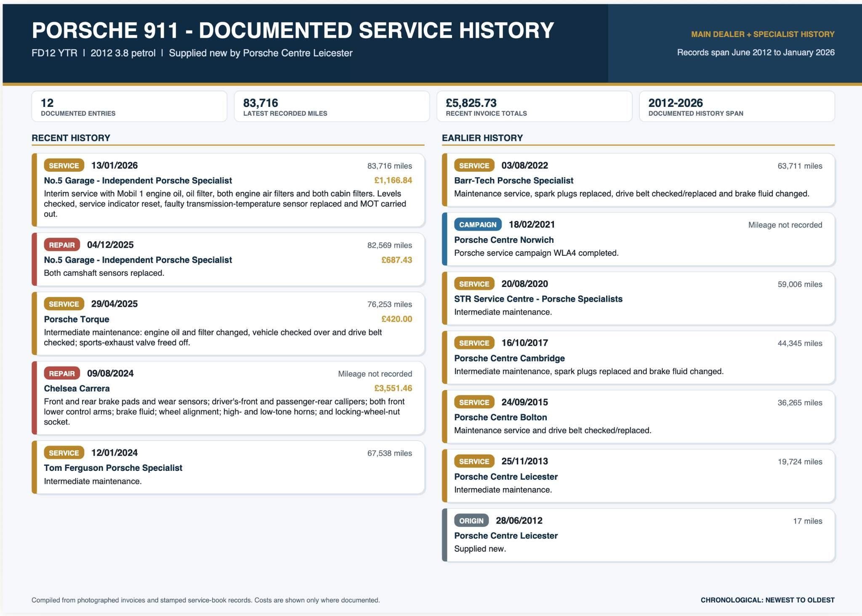The height and width of the screenshot is (616, 862).
Task: Select the '76,253 miles' reading
Action: pyautogui.click(x=390, y=304)
